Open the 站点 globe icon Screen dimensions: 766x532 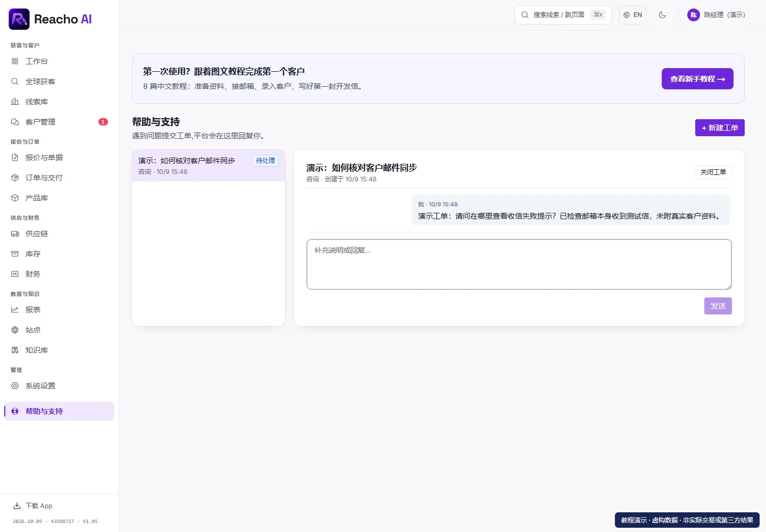tap(15, 330)
